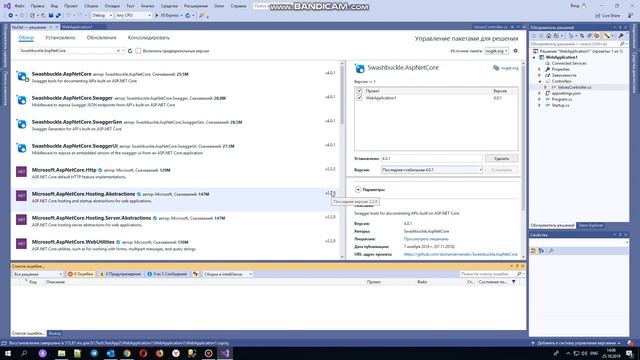Open NuGet package source settings gear
Screen dimensions: 640x360
[x=516, y=51]
